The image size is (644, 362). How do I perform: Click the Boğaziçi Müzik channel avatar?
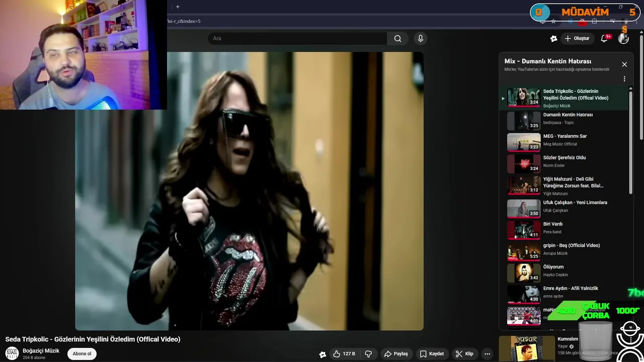12,353
